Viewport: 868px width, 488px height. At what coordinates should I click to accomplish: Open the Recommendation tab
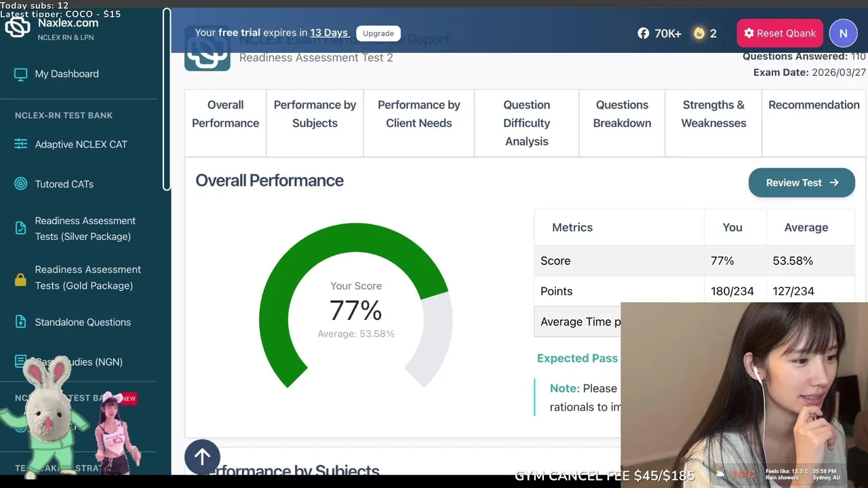[814, 123]
